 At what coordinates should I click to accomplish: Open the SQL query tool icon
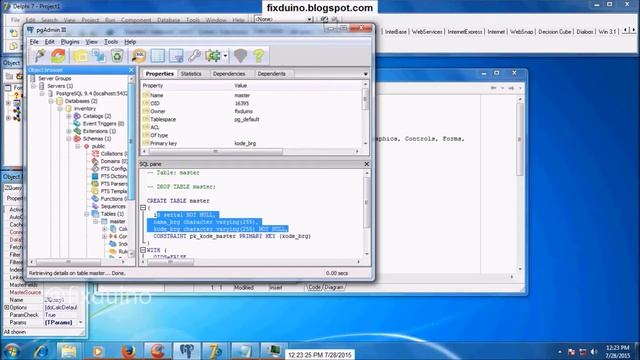click(139, 56)
